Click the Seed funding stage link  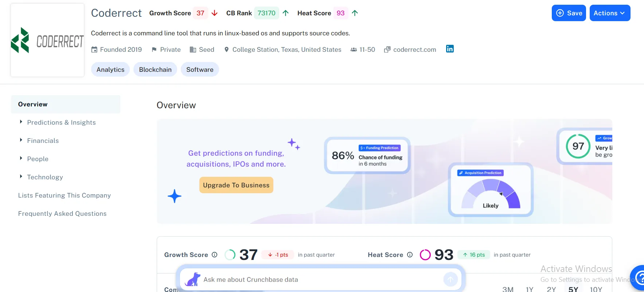[x=207, y=50]
